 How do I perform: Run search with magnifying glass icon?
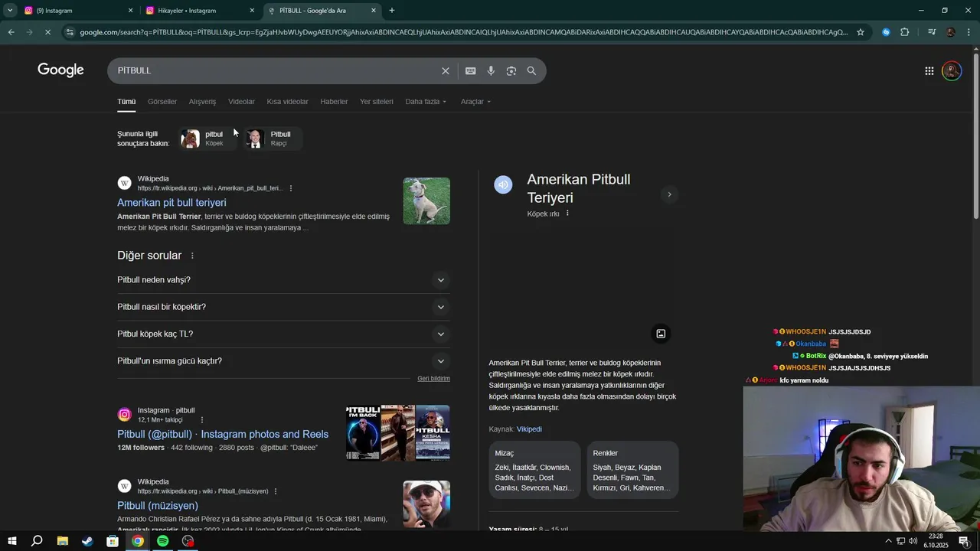pos(531,71)
